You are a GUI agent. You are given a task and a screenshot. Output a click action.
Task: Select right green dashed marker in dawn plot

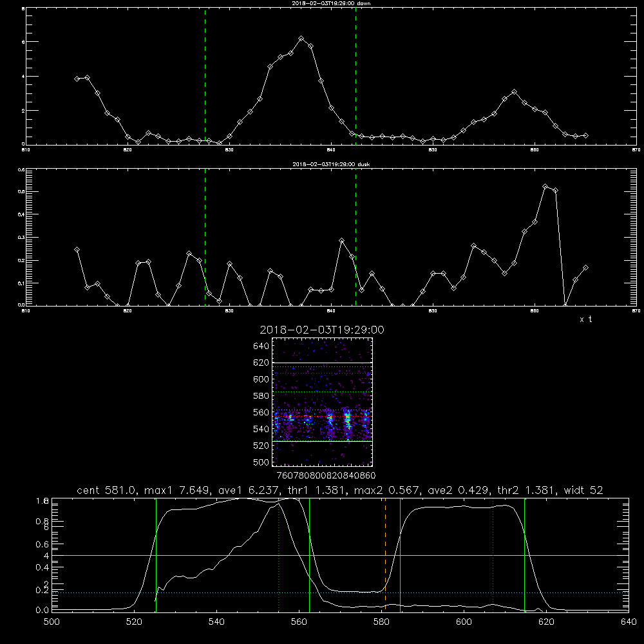tap(355, 77)
